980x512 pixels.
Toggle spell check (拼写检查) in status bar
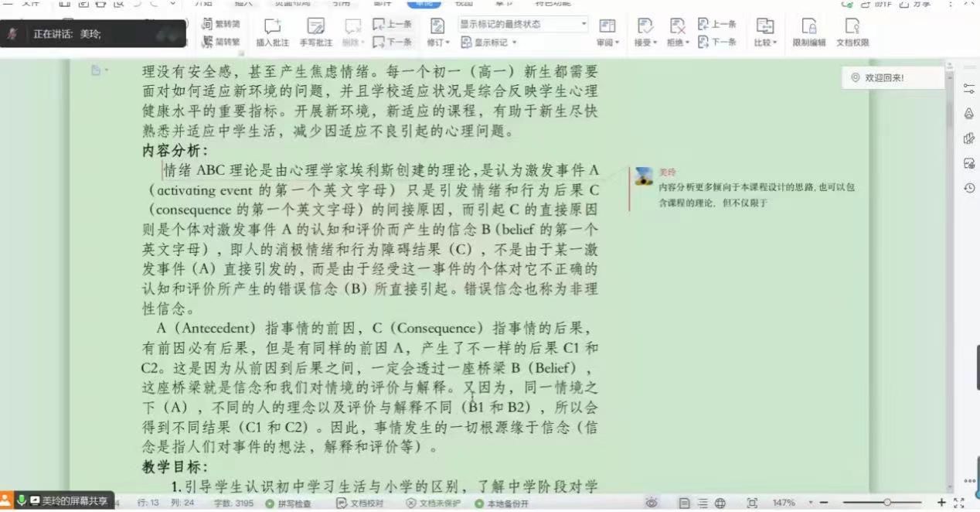[x=288, y=503]
